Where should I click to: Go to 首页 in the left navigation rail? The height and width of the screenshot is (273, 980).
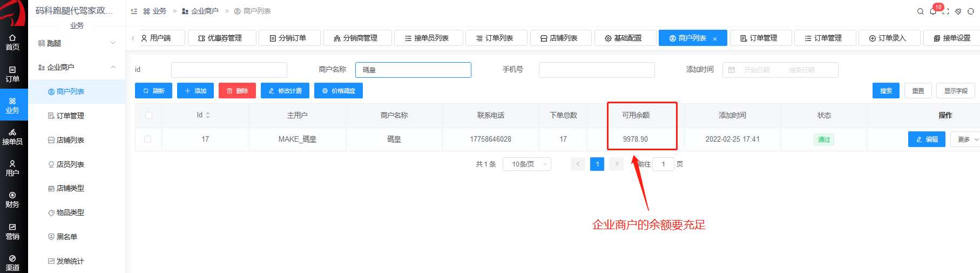[12, 43]
